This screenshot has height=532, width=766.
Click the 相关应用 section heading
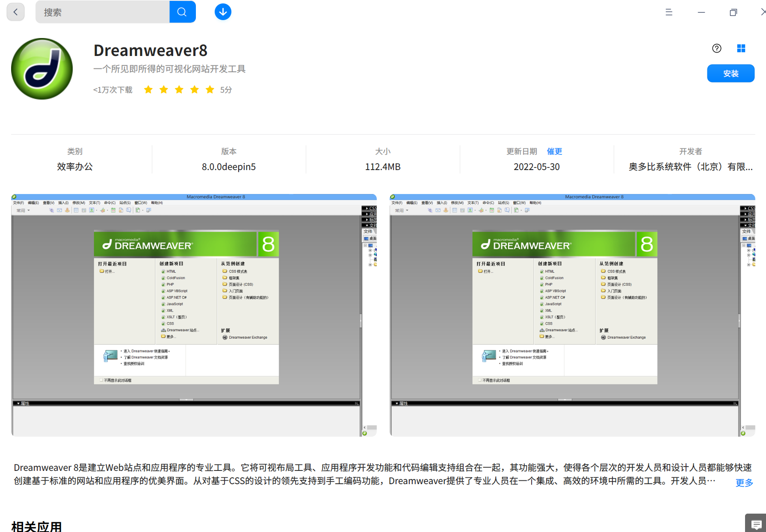(x=37, y=527)
